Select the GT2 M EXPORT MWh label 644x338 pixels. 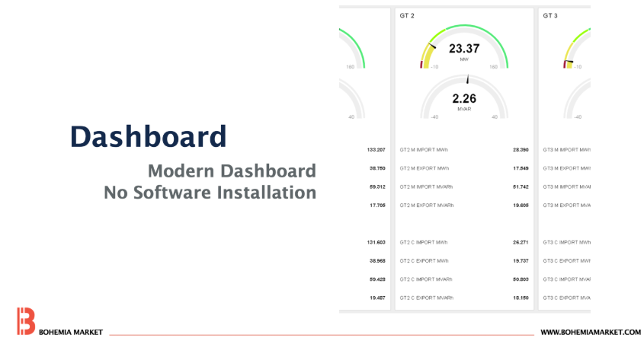[425, 168]
